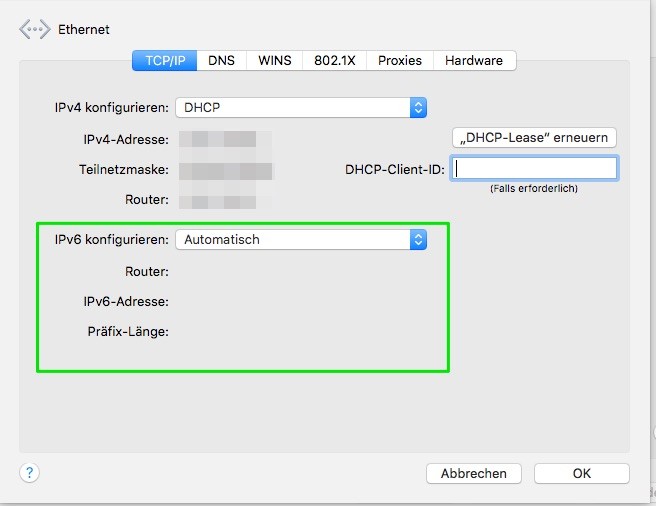Viewport: 656px width, 506px height.
Task: Confirm with the OK button
Action: 582,473
